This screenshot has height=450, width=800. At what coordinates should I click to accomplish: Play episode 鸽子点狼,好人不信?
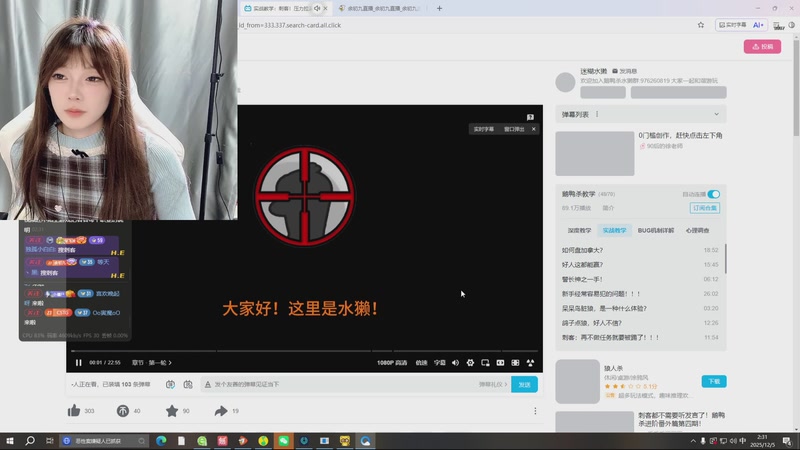pyautogui.click(x=640, y=322)
